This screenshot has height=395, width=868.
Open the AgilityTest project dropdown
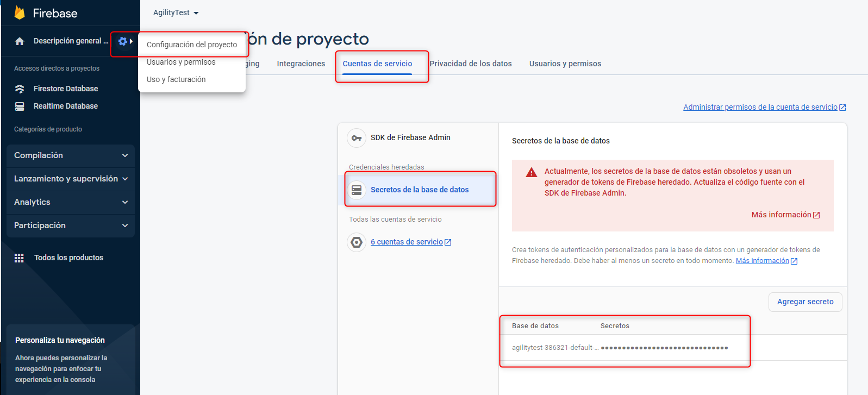coord(176,12)
